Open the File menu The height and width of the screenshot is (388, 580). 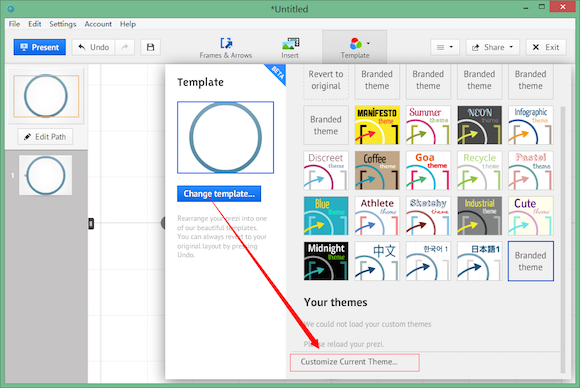point(14,24)
